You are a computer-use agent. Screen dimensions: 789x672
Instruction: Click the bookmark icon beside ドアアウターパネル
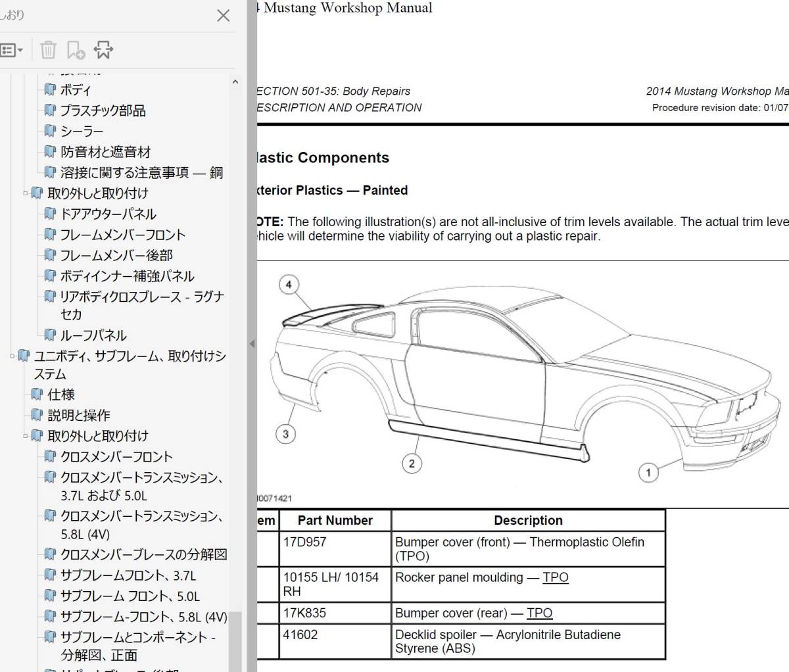(x=50, y=214)
